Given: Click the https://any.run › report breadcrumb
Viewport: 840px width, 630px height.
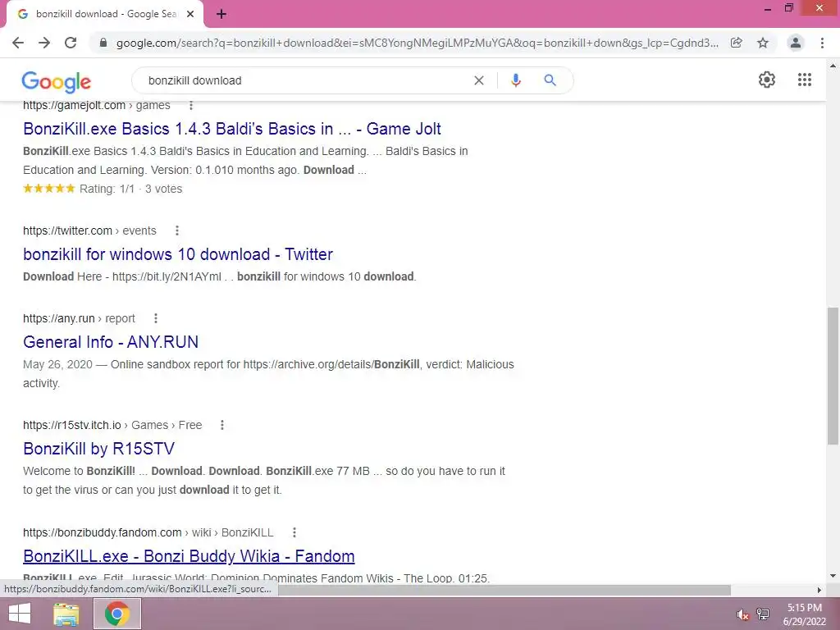Looking at the screenshot, I should (x=79, y=318).
